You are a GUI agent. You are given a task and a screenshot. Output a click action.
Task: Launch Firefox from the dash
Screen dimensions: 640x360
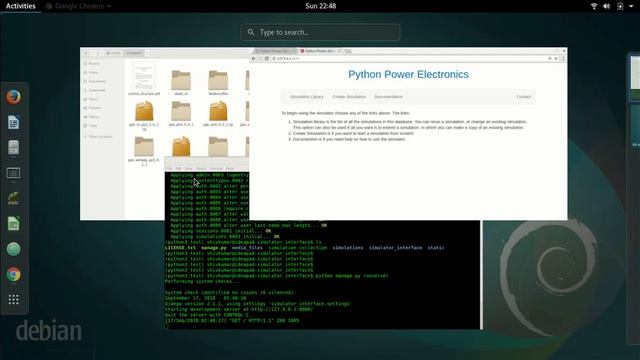click(13, 97)
